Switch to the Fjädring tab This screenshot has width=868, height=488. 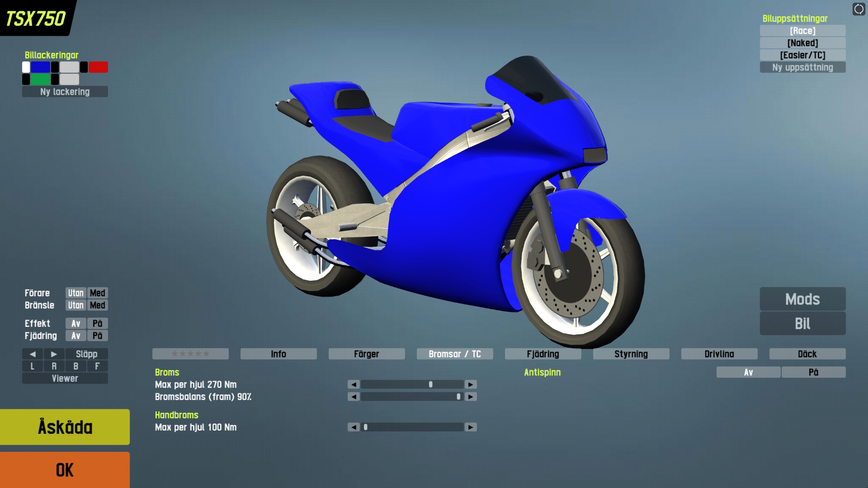542,354
